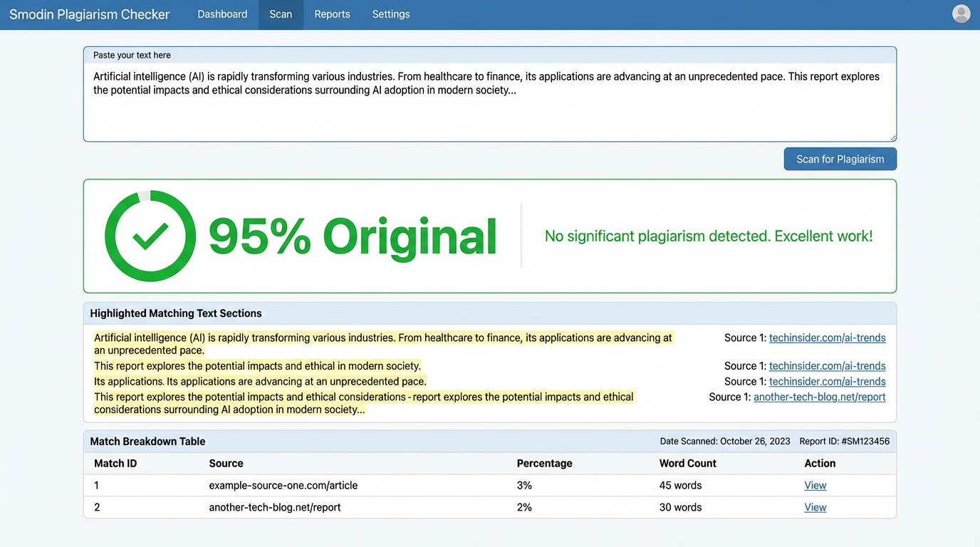Open the user profile avatar icon
The height and width of the screenshot is (547, 980).
pyautogui.click(x=961, y=14)
